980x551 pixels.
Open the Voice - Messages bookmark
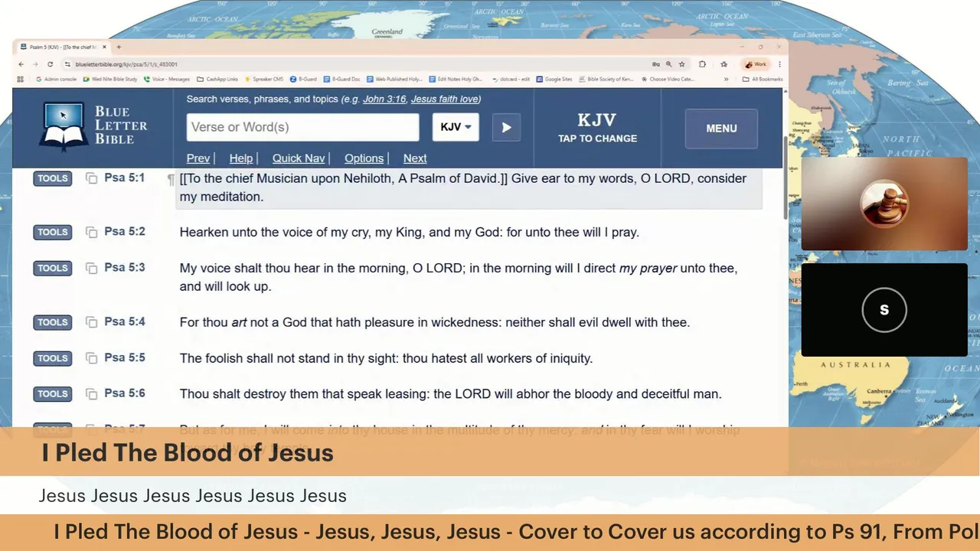[x=167, y=79]
